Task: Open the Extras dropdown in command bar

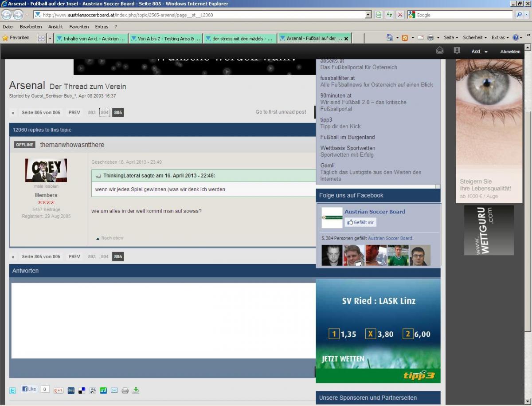Action: click(x=500, y=38)
